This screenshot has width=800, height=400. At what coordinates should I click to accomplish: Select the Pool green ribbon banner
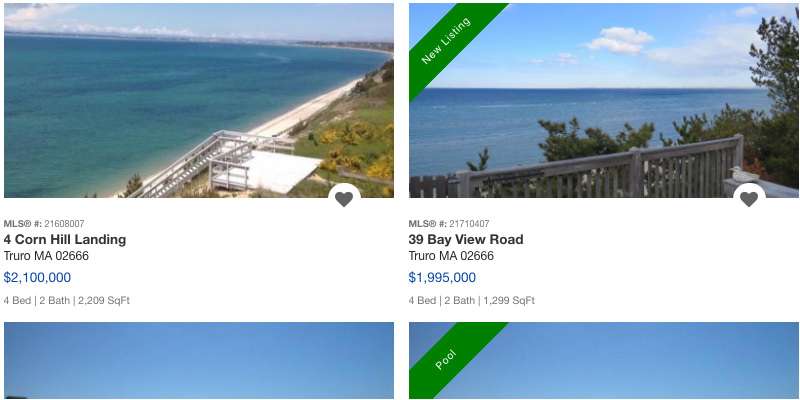446,360
